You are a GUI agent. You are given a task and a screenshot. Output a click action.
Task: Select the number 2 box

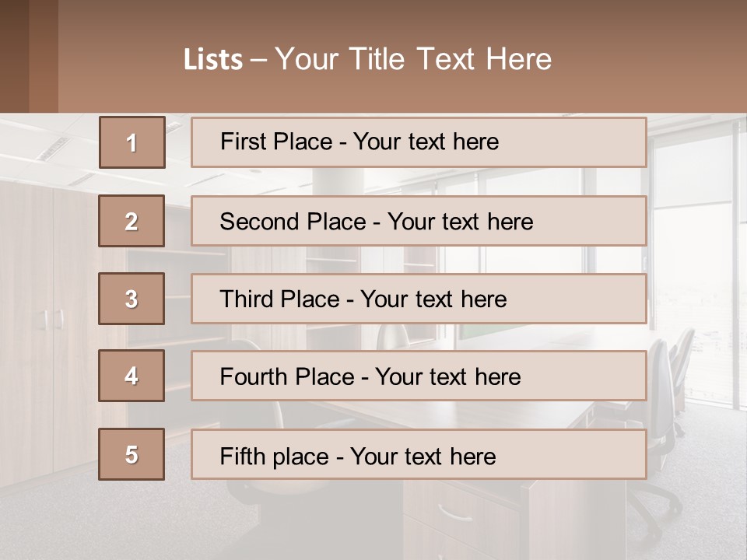[132, 221]
